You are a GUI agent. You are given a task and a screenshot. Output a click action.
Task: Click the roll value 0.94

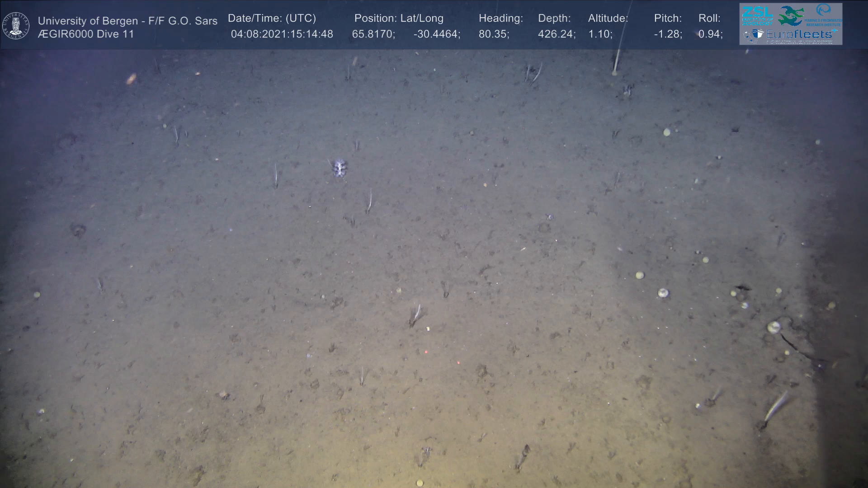(710, 34)
